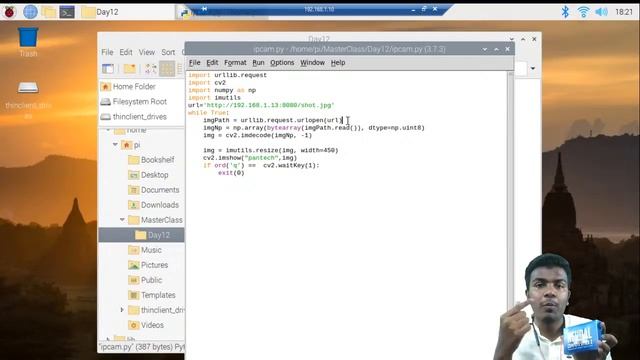The width and height of the screenshot is (640, 360).
Task: Click the file manager status bar 'ipcam.py' text
Action: 142,347
